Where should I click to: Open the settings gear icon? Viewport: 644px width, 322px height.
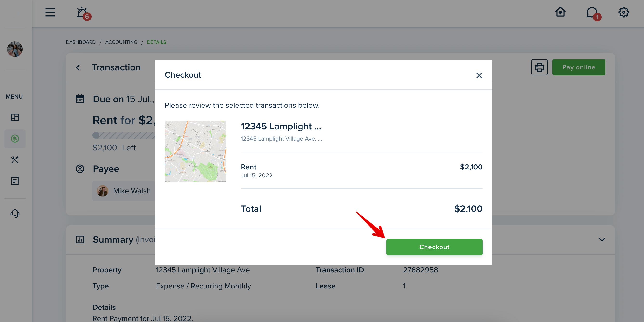point(624,12)
